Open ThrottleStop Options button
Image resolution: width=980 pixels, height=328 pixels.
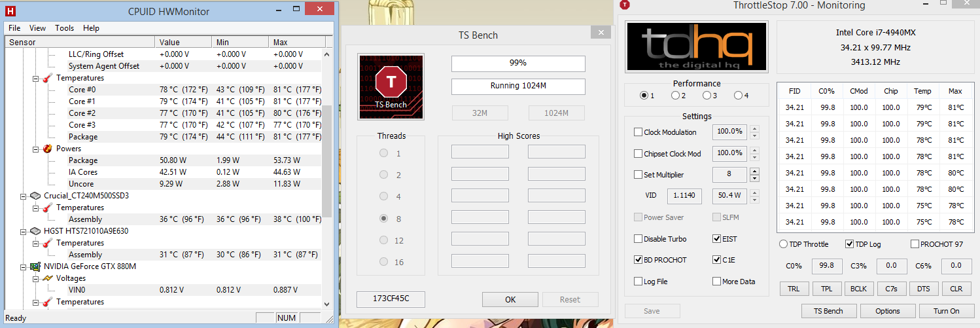click(888, 311)
